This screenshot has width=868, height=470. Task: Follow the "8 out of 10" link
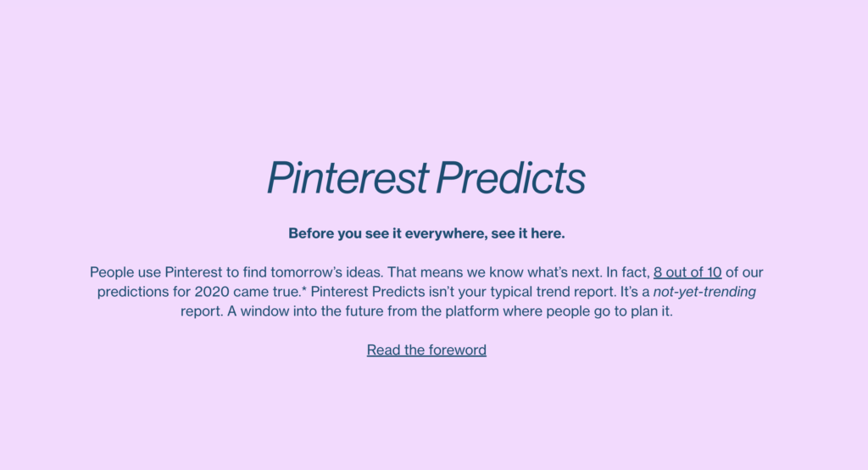pyautogui.click(x=687, y=272)
